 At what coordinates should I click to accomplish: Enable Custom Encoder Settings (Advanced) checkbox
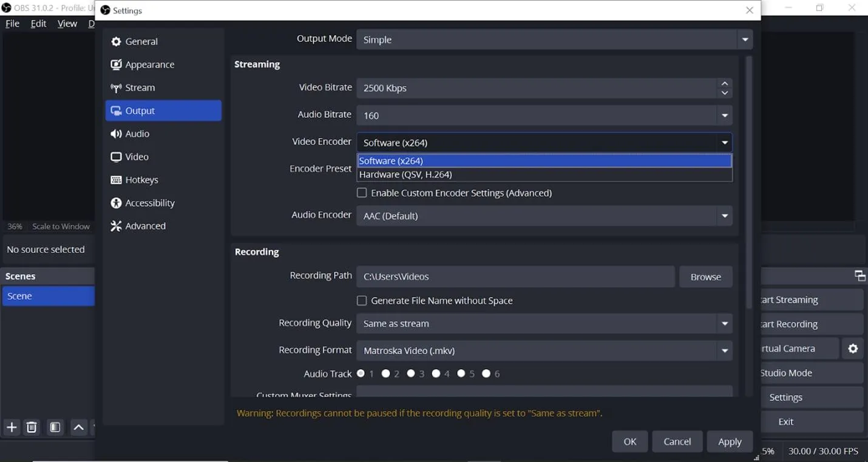[362, 193]
